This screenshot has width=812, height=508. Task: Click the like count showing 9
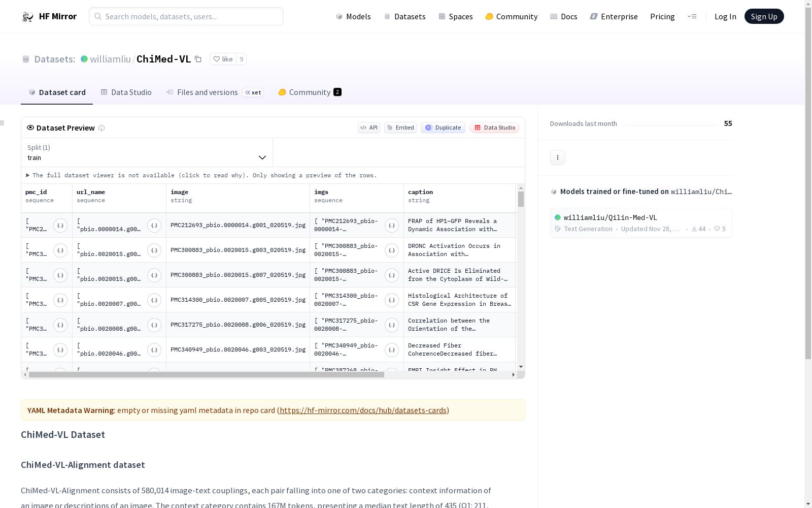242,59
